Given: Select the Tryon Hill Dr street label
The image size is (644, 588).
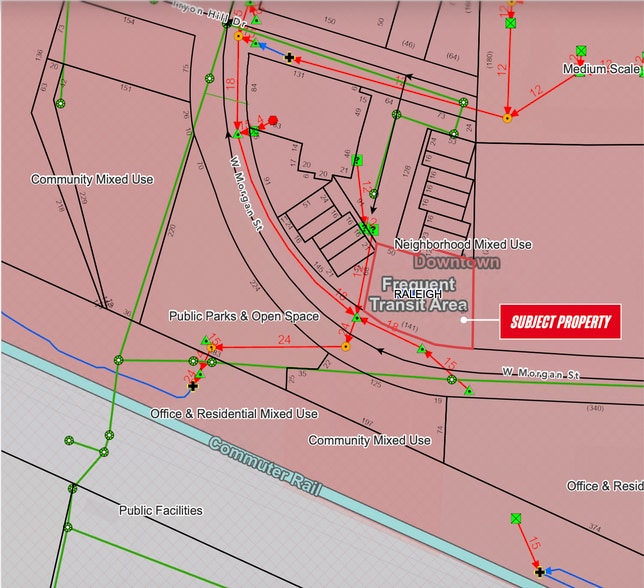Looking at the screenshot, I should (x=209, y=14).
